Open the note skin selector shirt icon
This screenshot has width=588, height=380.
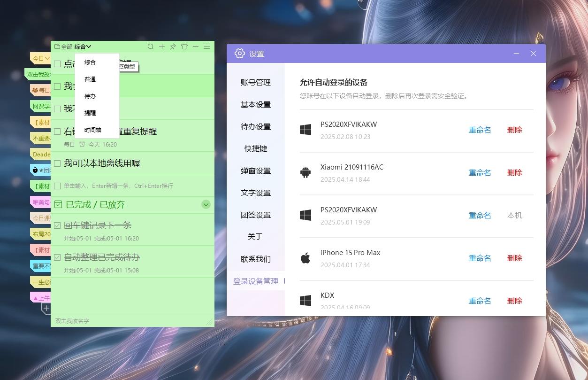pyautogui.click(x=184, y=47)
